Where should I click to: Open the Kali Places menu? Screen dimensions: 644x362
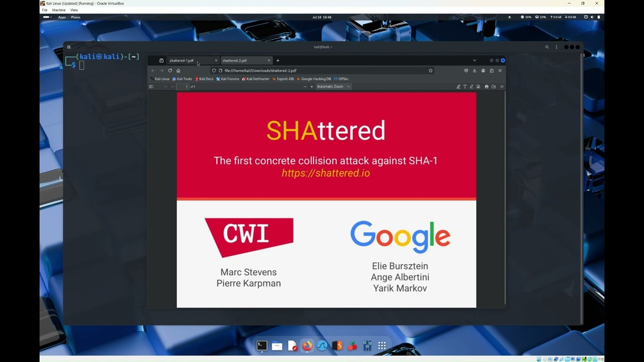(x=75, y=17)
